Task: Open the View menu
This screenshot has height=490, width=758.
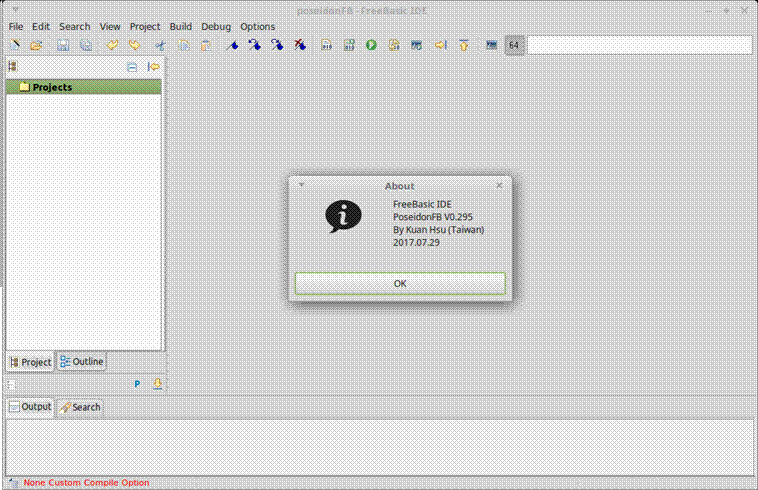Action: (110, 27)
